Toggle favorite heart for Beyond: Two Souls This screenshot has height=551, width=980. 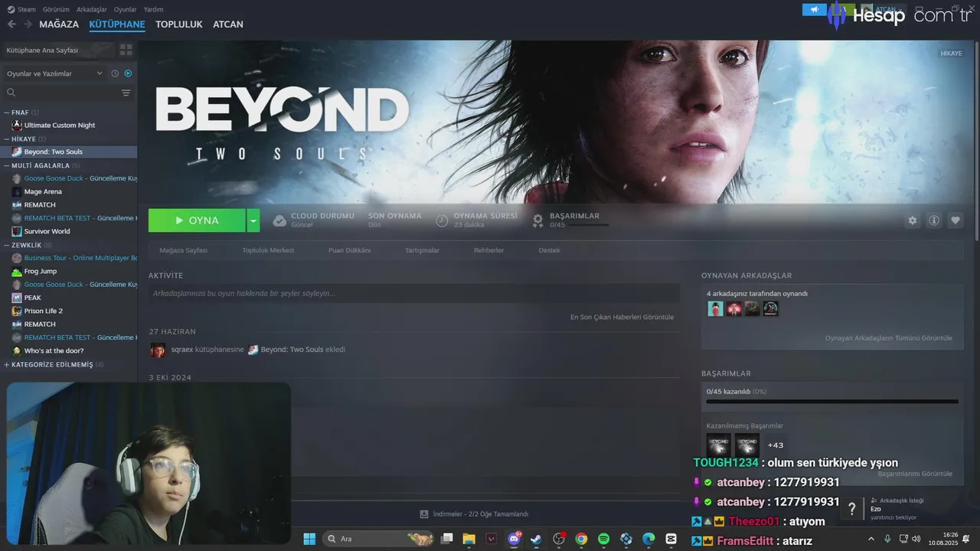(955, 220)
